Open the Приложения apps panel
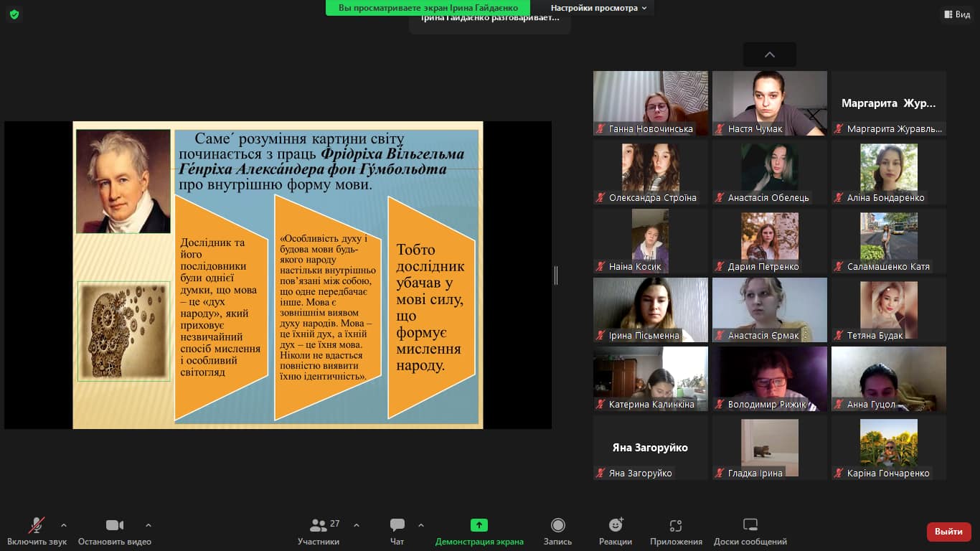The width and height of the screenshot is (980, 551). pos(675,531)
